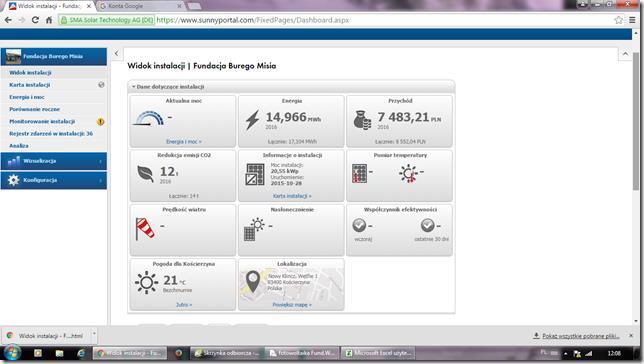Click the red windsock wind speed icon
The image size is (644, 364).
click(145, 228)
